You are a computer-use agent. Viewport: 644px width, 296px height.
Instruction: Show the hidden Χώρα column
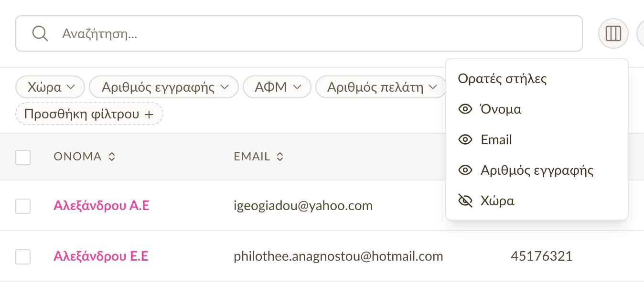point(465,201)
